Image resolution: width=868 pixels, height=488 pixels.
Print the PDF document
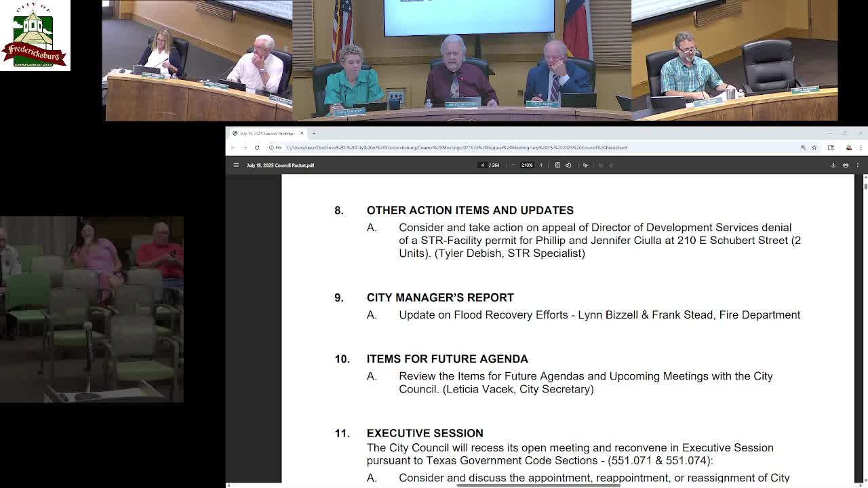845,165
